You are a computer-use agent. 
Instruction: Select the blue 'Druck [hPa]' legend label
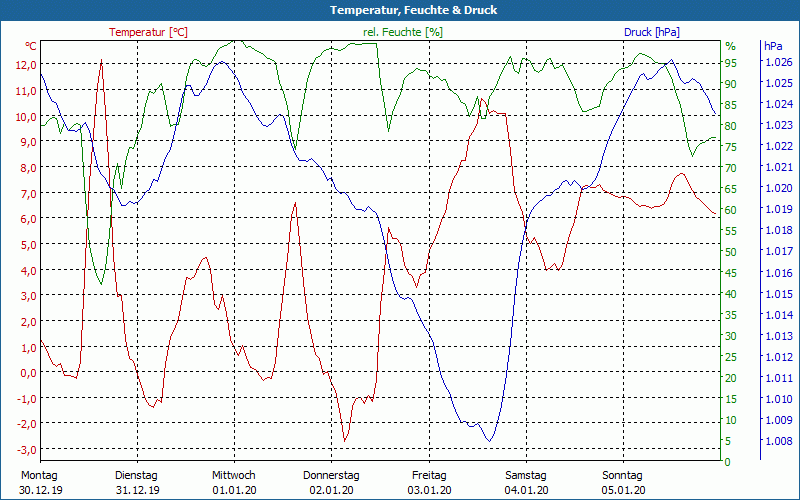[x=652, y=32]
